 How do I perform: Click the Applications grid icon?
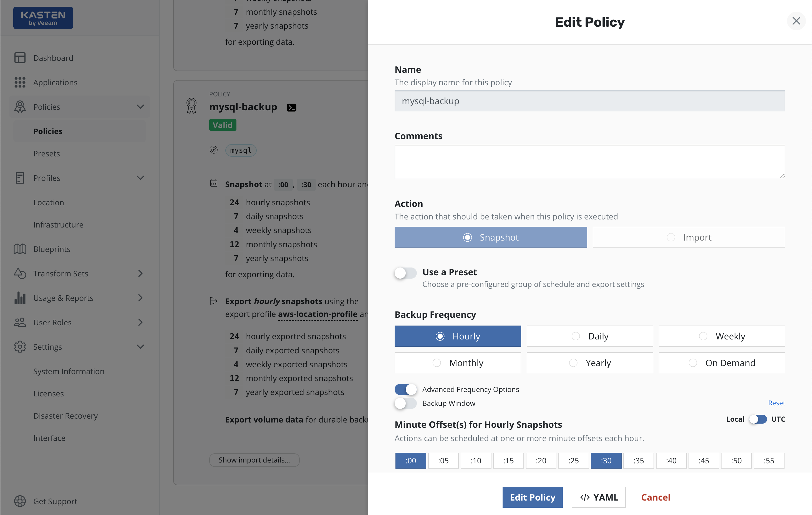point(20,82)
